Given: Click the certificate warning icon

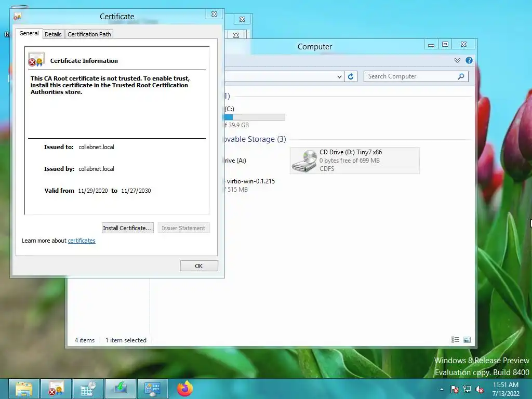Looking at the screenshot, I should coord(36,59).
